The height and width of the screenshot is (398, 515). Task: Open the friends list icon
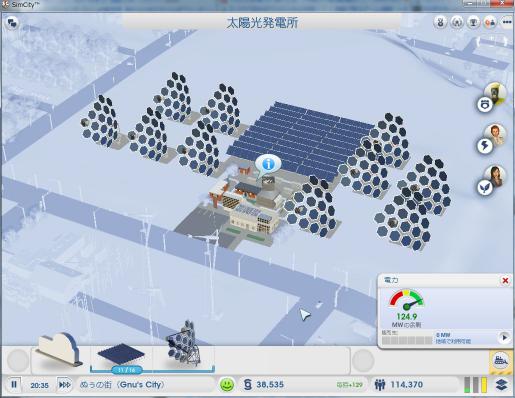point(490,22)
